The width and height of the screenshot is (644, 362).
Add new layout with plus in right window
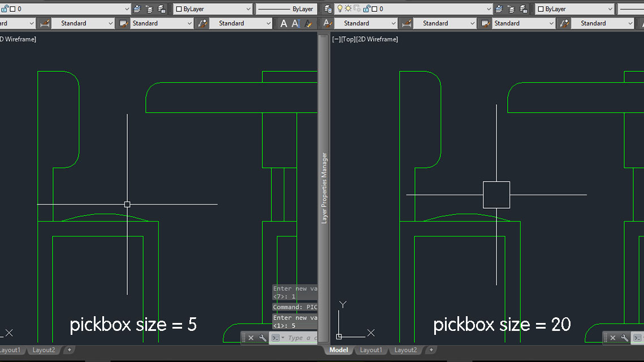[x=431, y=350]
